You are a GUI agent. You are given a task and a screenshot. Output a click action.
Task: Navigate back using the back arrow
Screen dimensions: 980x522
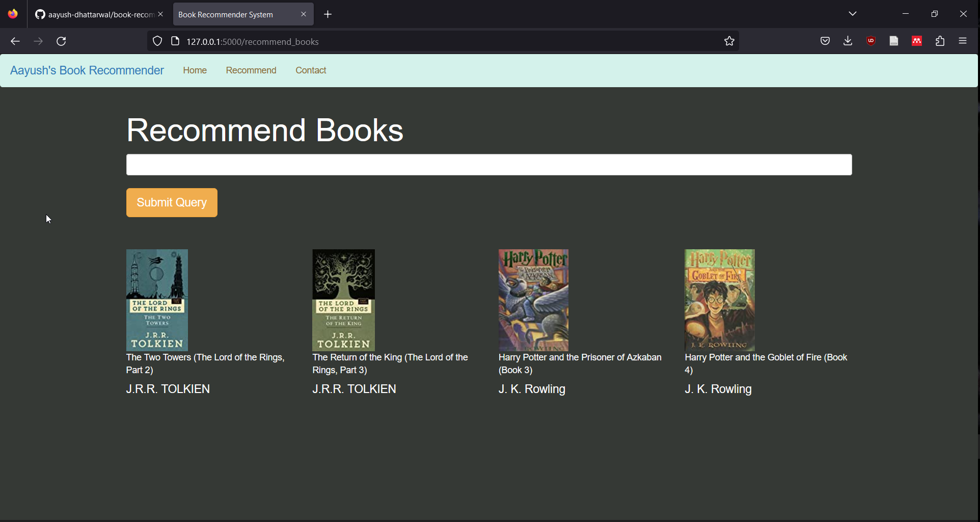[15, 41]
